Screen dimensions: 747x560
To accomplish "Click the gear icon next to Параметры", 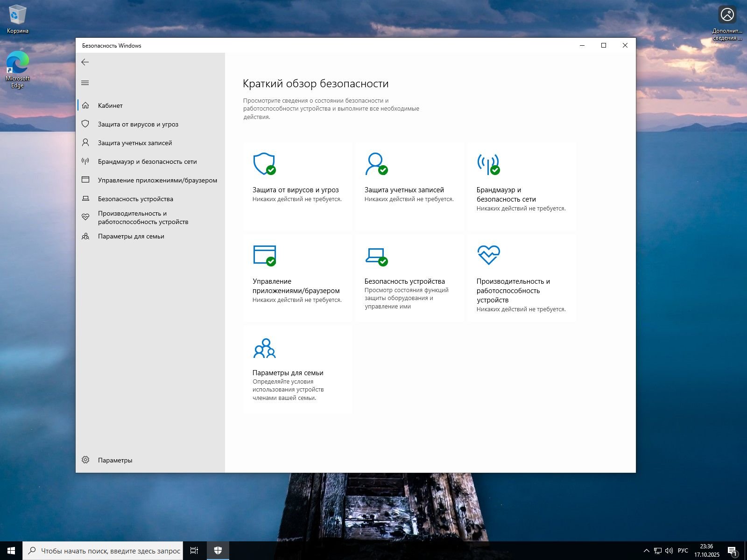I will point(85,460).
